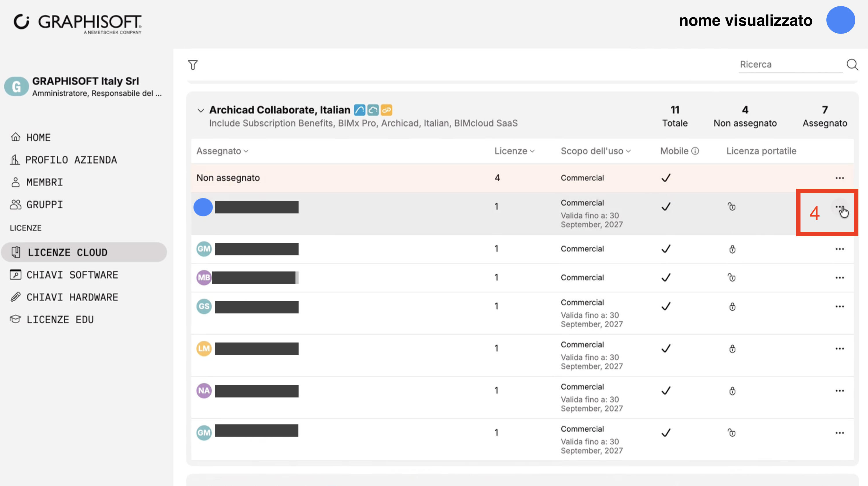868x486 pixels.
Task: Click the 'Licenza portatile' column header
Action: [x=761, y=151]
